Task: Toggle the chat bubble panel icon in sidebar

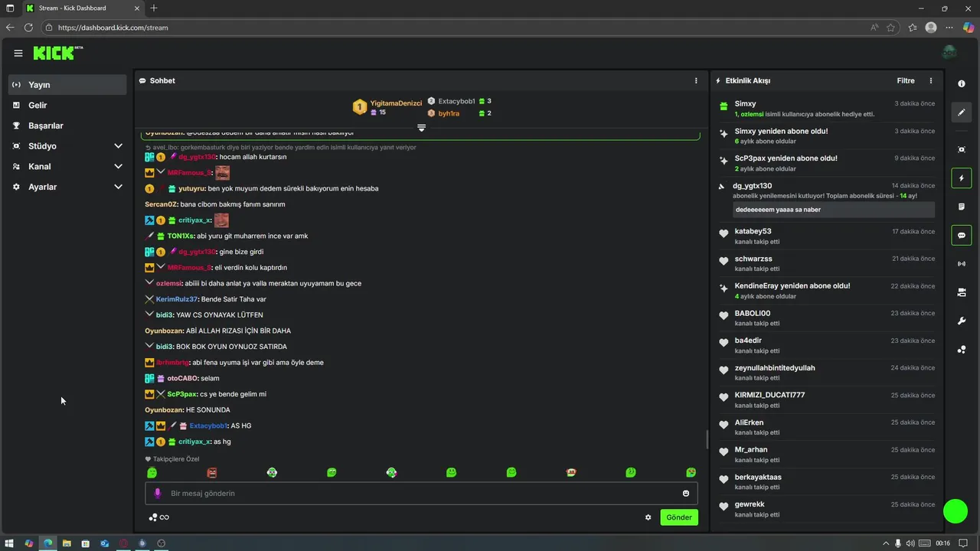Action: point(962,236)
